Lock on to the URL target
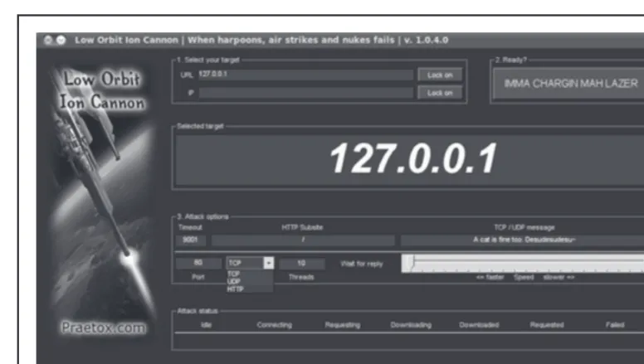Image resolution: width=644 pixels, height=364 pixels. point(440,75)
